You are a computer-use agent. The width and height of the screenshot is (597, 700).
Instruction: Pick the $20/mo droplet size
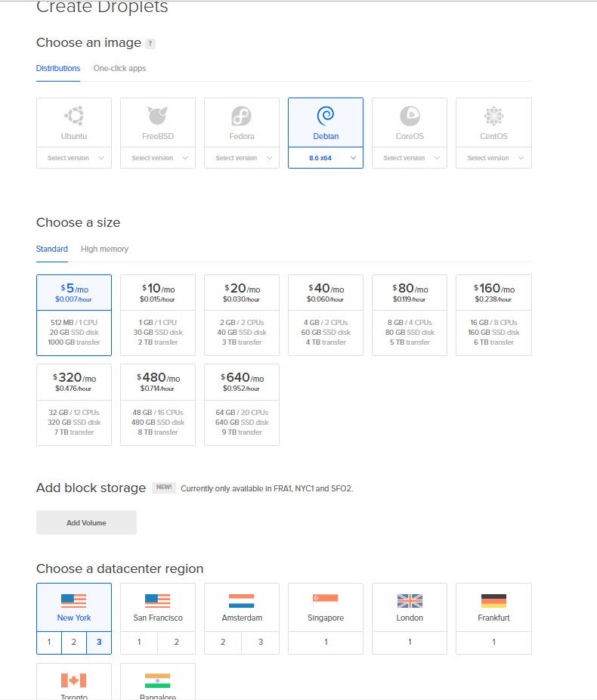tap(242, 315)
